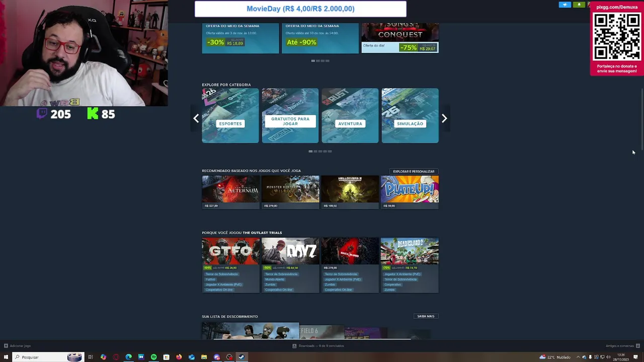The width and height of the screenshot is (644, 362).
Task: Click the MovieDay donation goal banner
Action: (x=300, y=9)
